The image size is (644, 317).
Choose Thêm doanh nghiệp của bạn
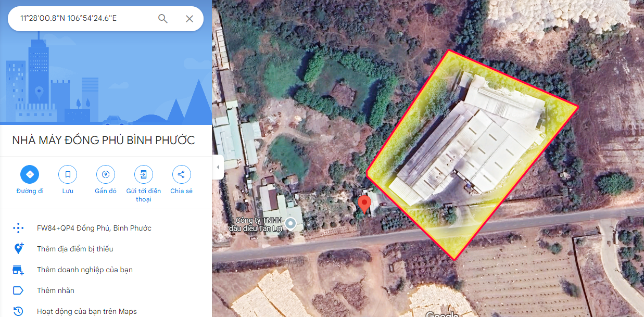(85, 270)
